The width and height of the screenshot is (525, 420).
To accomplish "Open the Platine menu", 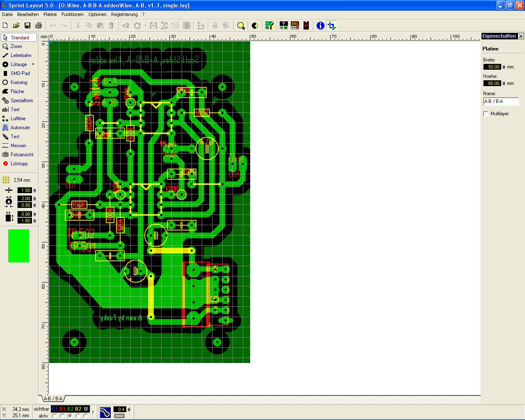I will (x=50, y=14).
